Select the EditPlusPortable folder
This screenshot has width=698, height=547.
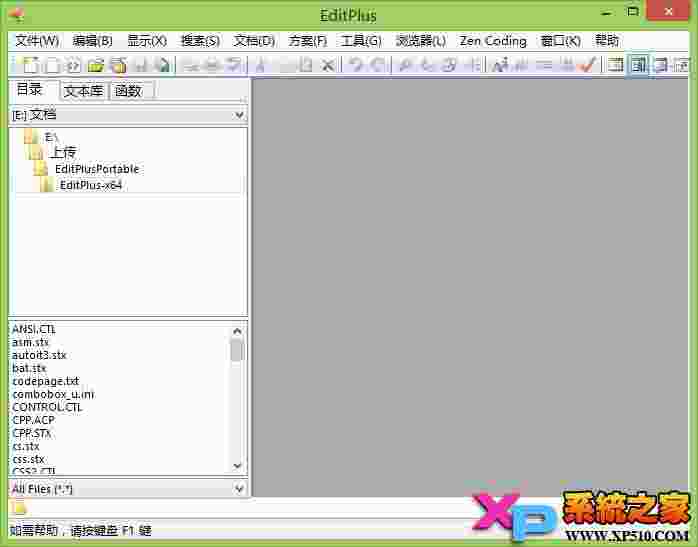click(87, 169)
